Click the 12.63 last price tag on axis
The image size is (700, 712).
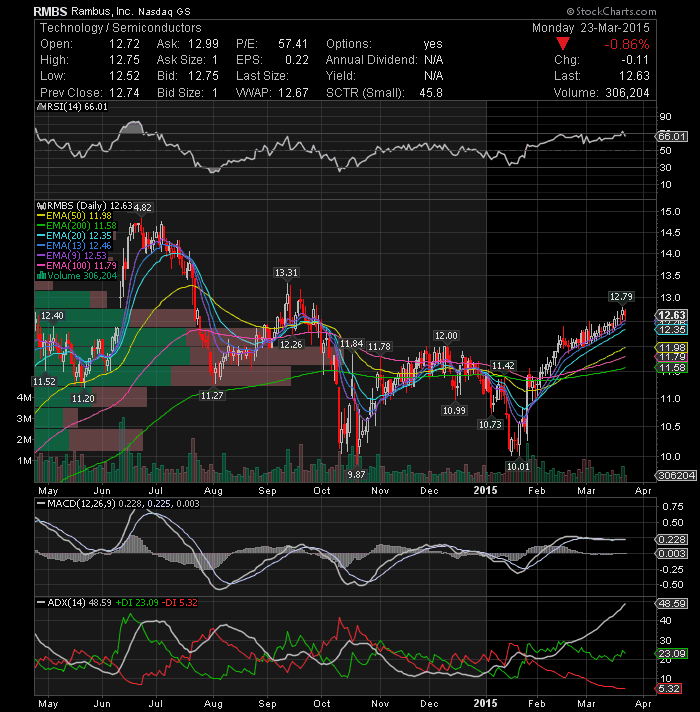click(x=672, y=315)
